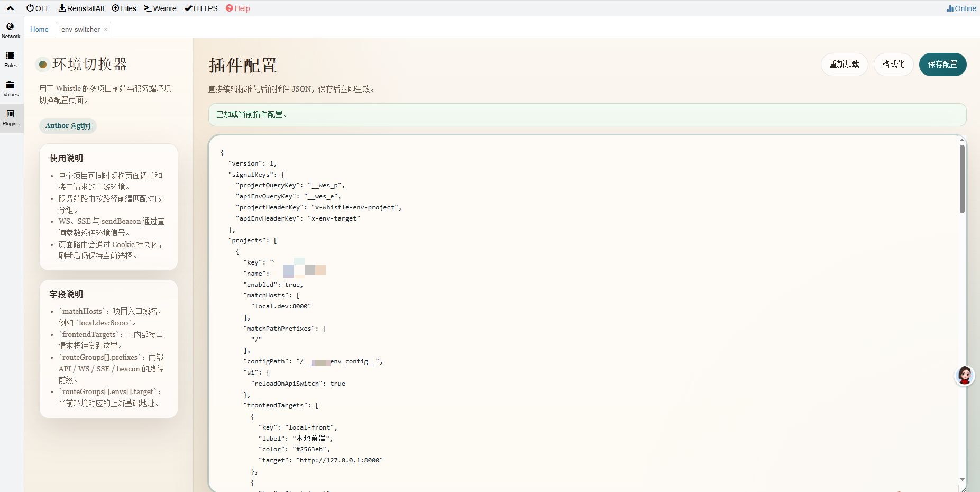Image resolution: width=980 pixels, height=492 pixels.
Task: Open the Rules sidebar icon
Action: pos(11,59)
